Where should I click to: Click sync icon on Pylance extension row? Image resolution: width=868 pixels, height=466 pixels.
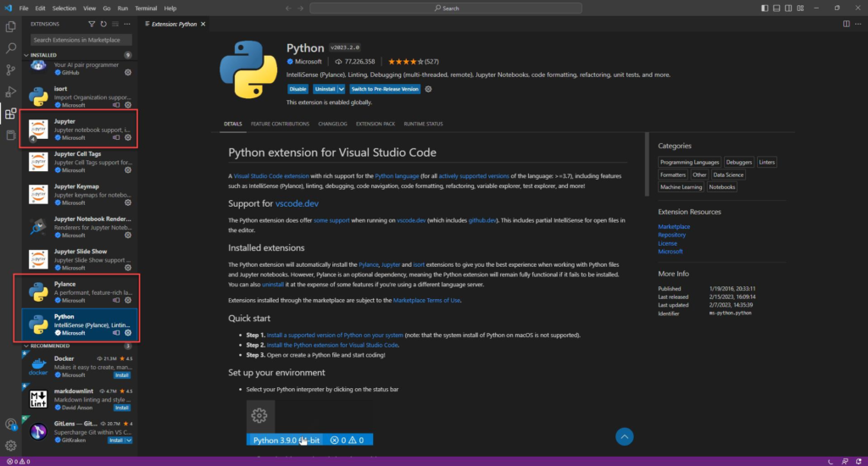point(116,301)
